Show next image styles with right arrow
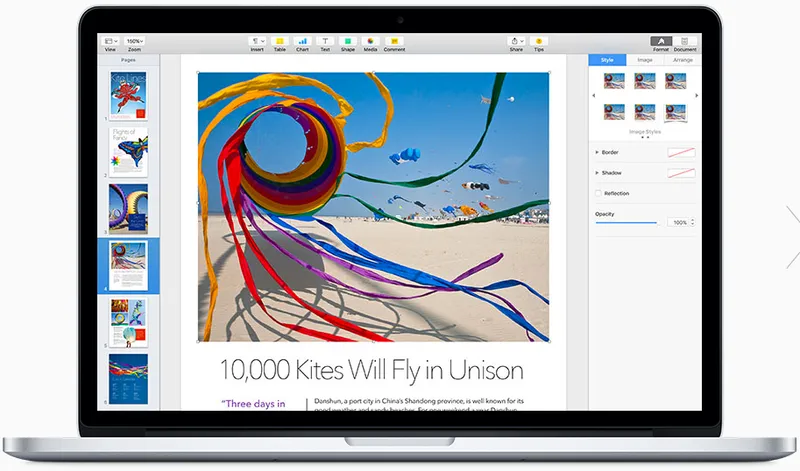 pos(696,95)
